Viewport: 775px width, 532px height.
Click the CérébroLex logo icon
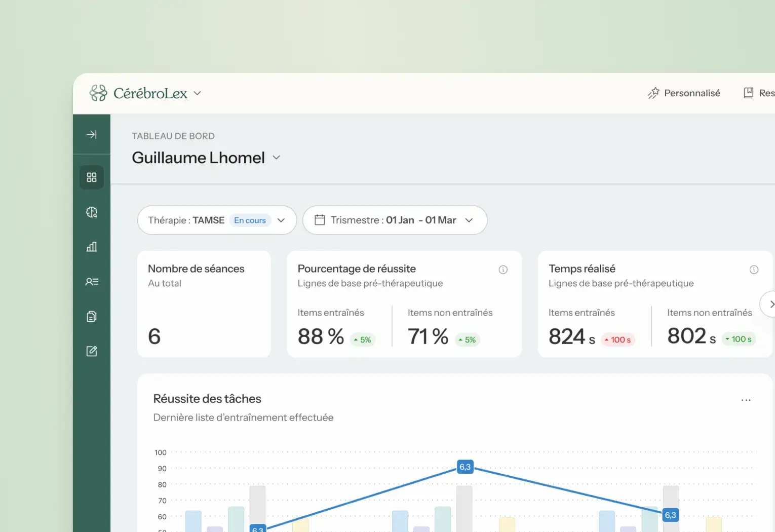98,93
